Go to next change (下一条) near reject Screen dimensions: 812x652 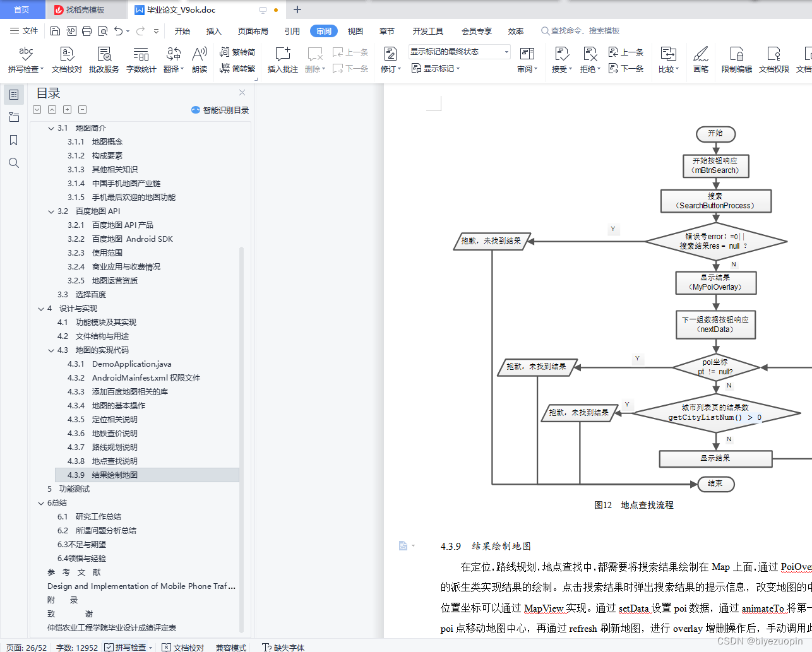coord(626,68)
